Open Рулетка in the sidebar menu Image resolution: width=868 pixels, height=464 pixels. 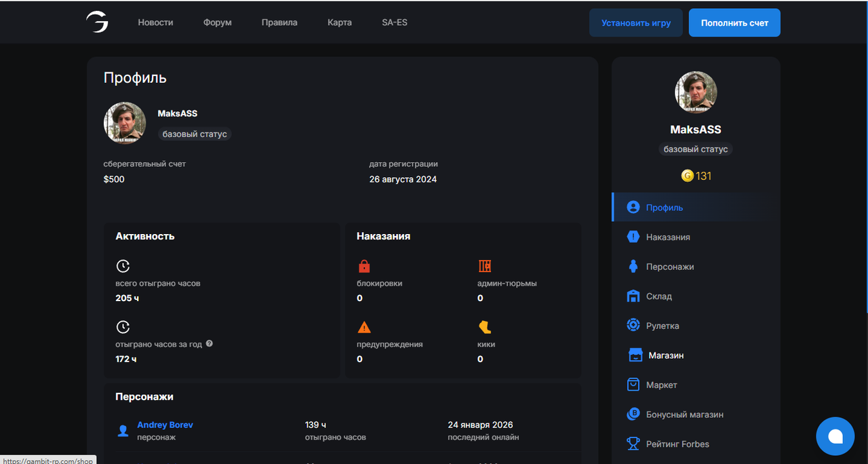pos(663,326)
